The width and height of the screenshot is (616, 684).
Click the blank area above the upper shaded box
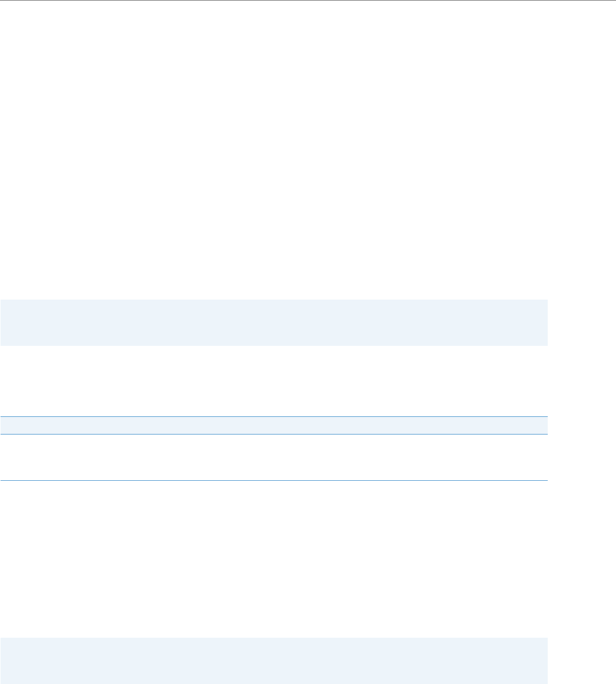pyautogui.click(x=274, y=150)
